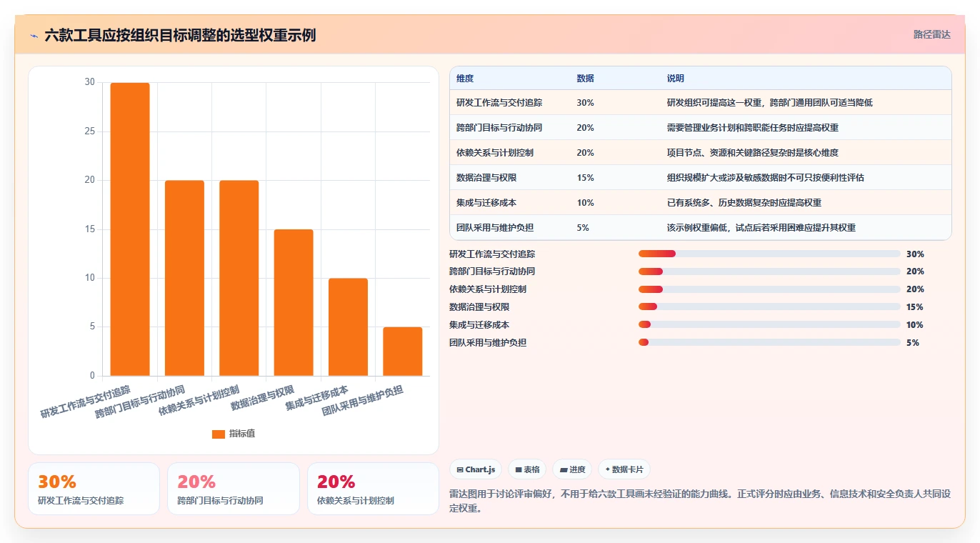Viewport: 980px width, 543px height.
Task: Click the 团队采用与维护负担 progress bar
Action: tap(769, 343)
